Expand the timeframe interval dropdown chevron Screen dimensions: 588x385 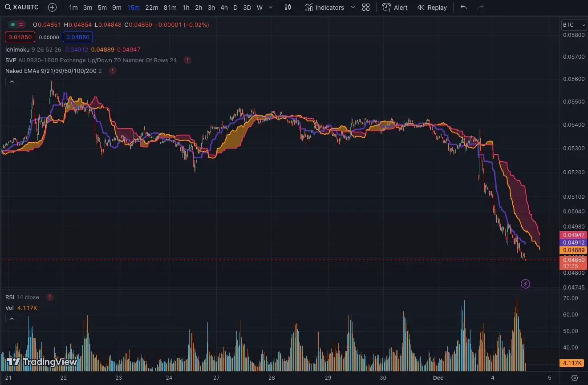click(x=271, y=8)
